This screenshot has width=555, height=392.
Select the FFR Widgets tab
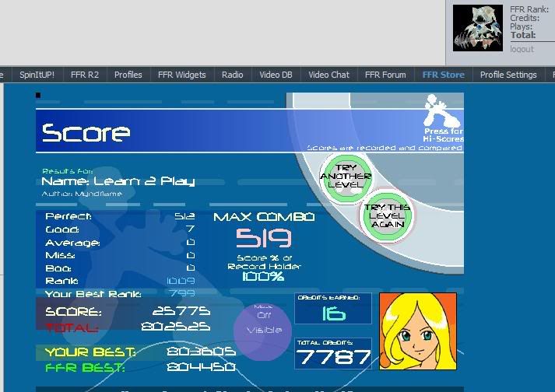(x=181, y=75)
